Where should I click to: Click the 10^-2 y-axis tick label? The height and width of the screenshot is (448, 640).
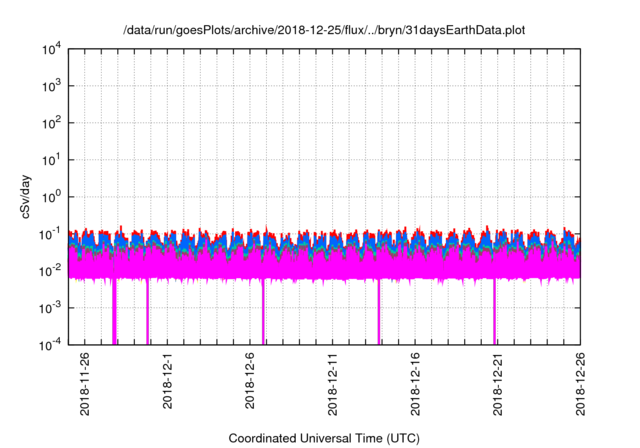[x=51, y=271]
